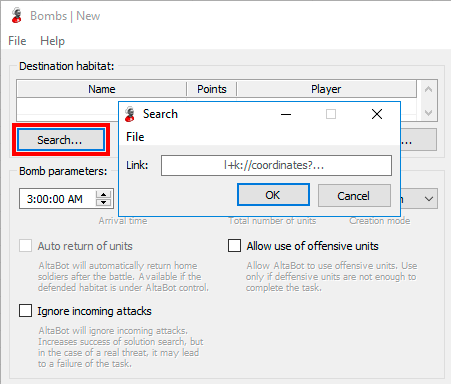Click the Search... button
Image resolution: width=451 pixels, height=384 pixels.
[61, 140]
